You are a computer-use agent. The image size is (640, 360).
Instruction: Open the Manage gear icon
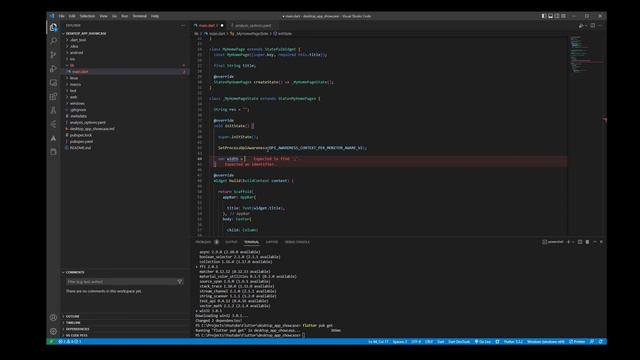53,331
